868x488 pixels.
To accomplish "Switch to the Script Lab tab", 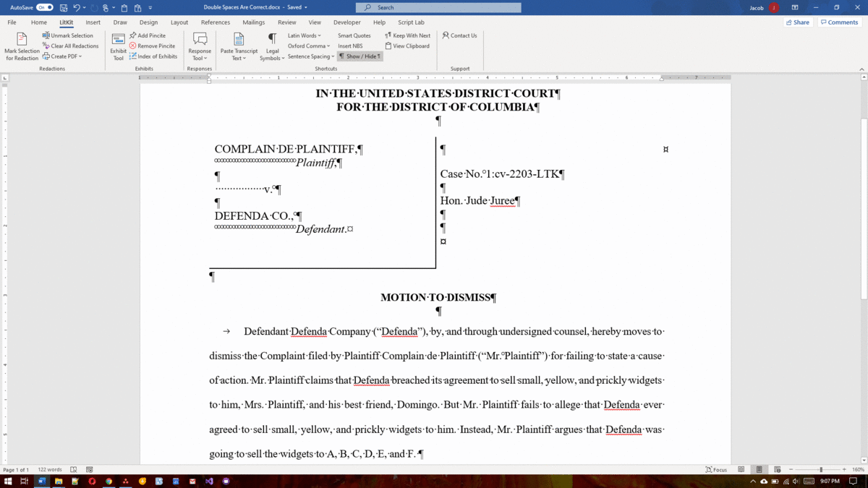I will pyautogui.click(x=411, y=22).
